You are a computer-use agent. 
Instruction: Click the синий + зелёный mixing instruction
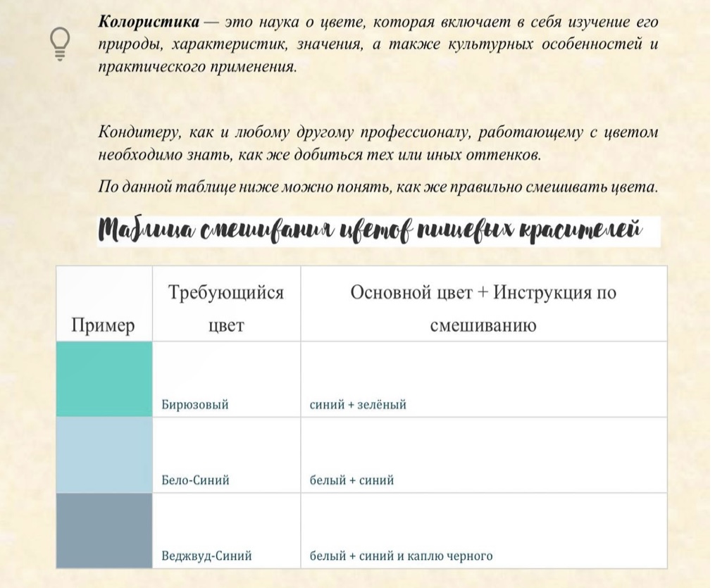(x=358, y=404)
